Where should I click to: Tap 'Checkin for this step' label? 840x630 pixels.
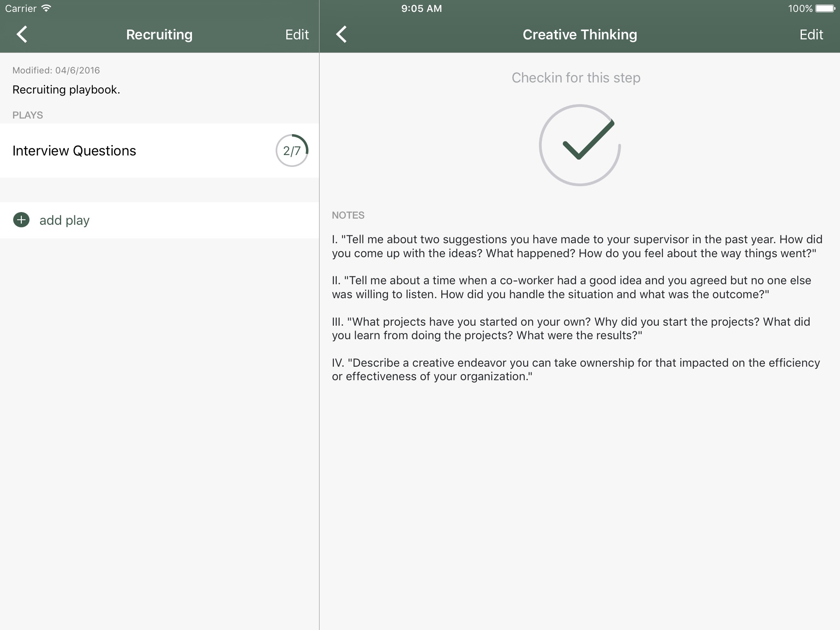[576, 78]
